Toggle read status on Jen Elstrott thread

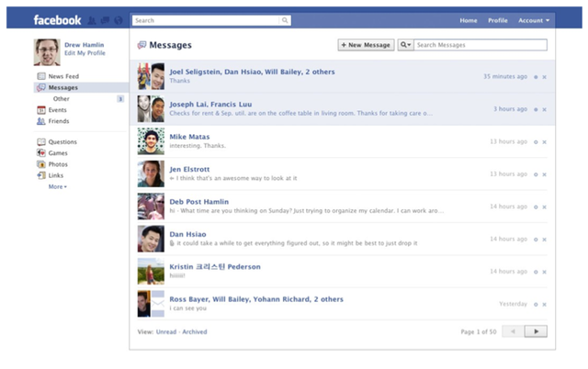click(x=536, y=175)
